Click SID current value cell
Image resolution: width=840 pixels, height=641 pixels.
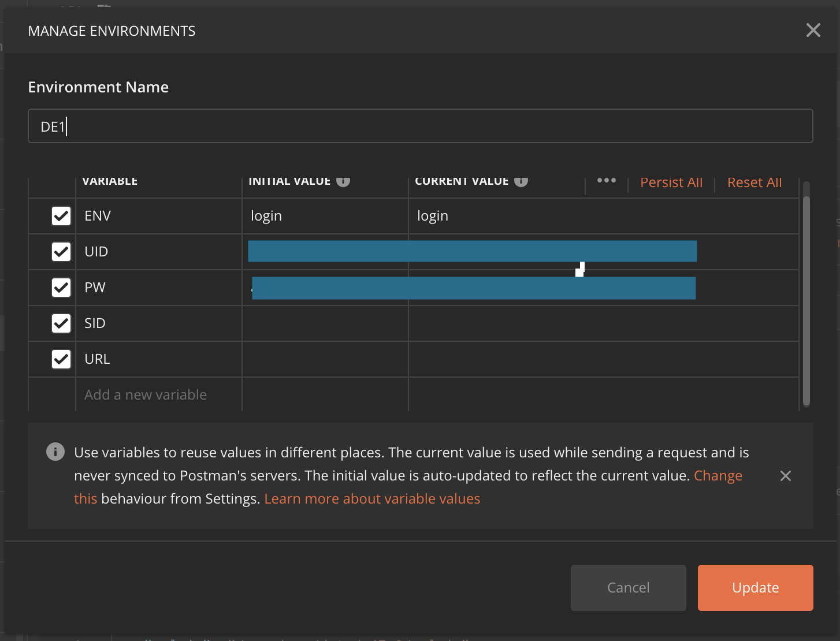point(604,323)
